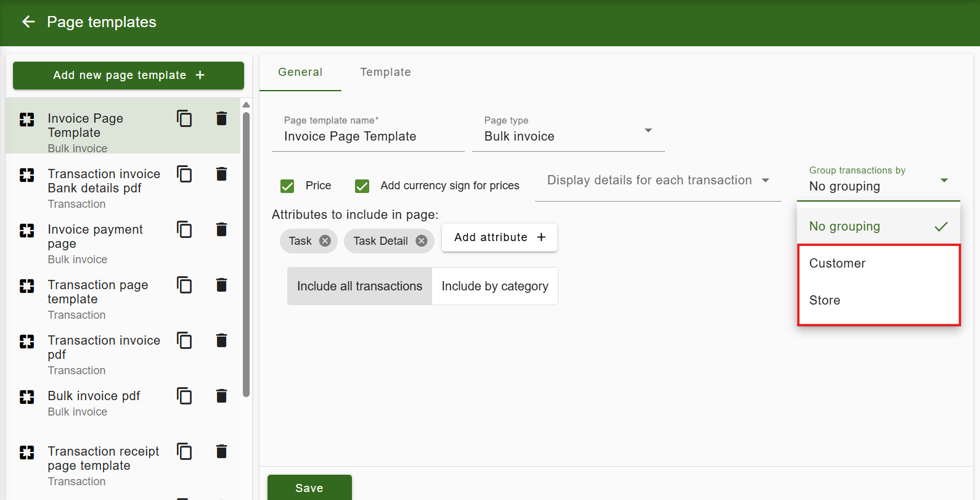Delete the Invoice Page Template
980x500 pixels.
pos(221,118)
